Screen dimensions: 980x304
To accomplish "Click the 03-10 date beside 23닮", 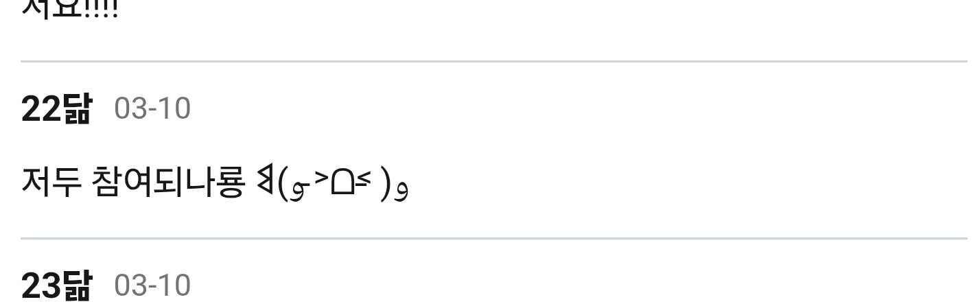I will coord(152,285).
